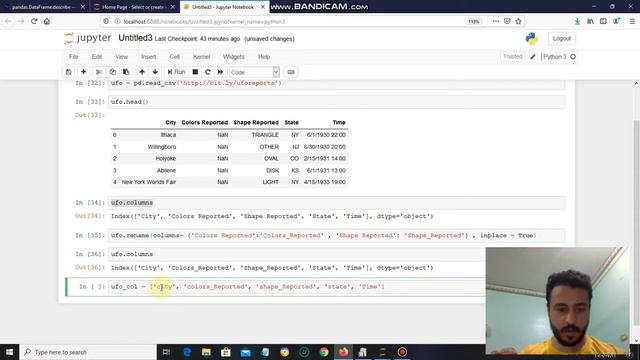
Task: Open the Windows Start menu
Action: [x=9, y=352]
